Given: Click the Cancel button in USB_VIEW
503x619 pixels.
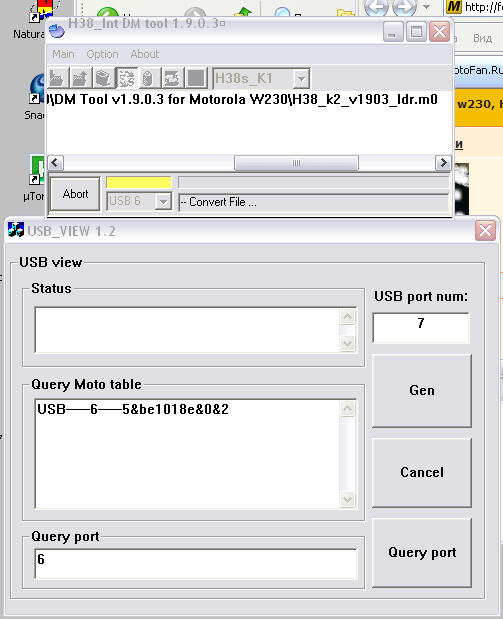Looking at the screenshot, I should [x=422, y=473].
